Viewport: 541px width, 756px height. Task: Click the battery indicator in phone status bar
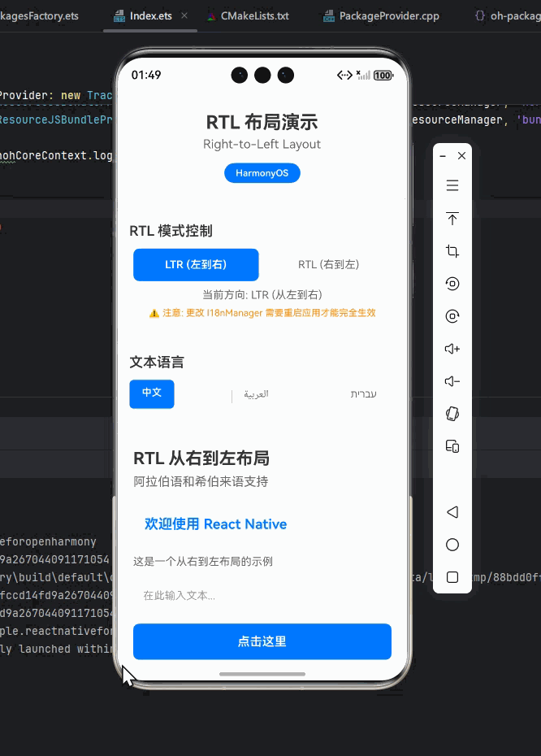[383, 76]
